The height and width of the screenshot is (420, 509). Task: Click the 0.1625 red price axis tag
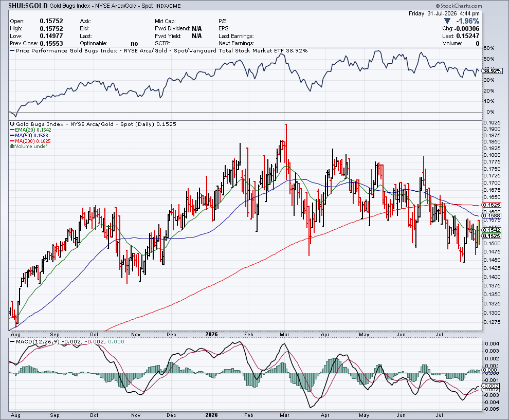pos(492,205)
